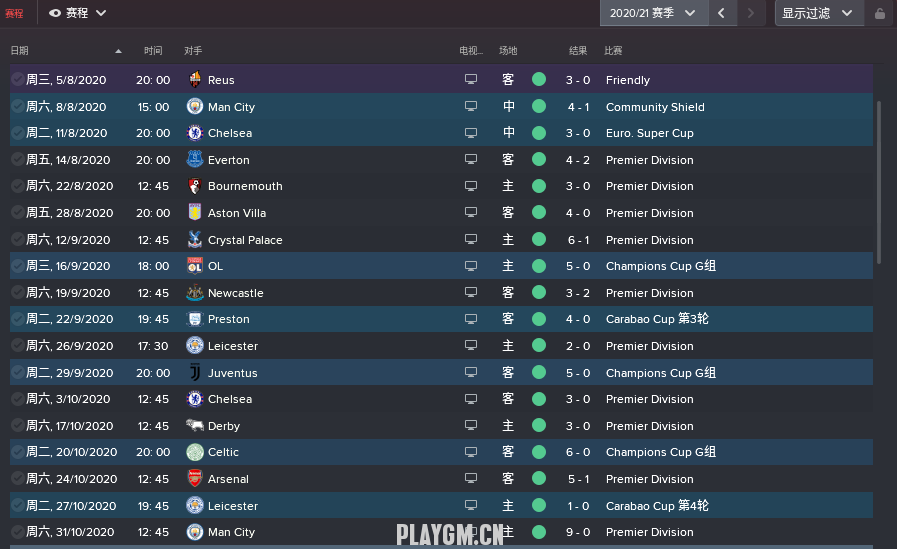This screenshot has height=549, width=897.
Task: Toggle check mark on 24/10/2020 Arsenal row
Action: click(18, 478)
